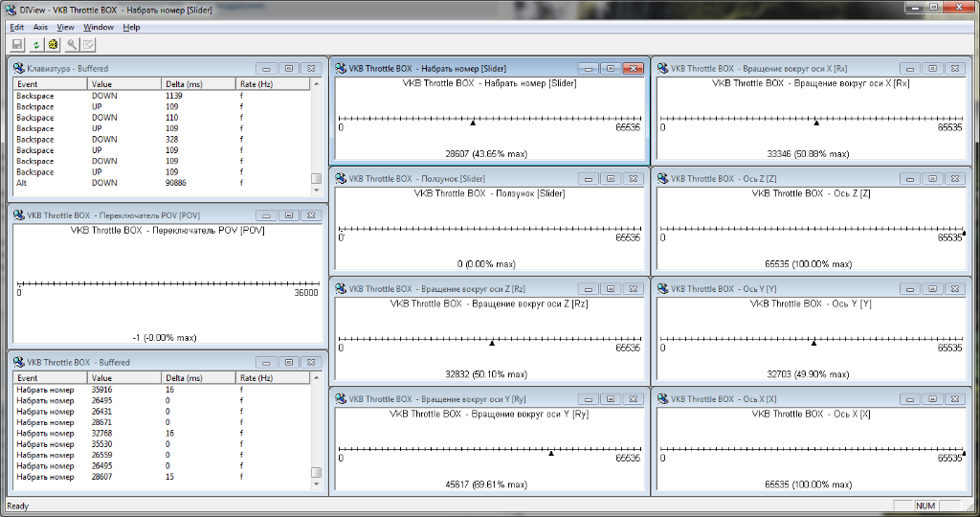Click the Вращение вокруг оси Z [Rz] window icon

tap(342, 288)
